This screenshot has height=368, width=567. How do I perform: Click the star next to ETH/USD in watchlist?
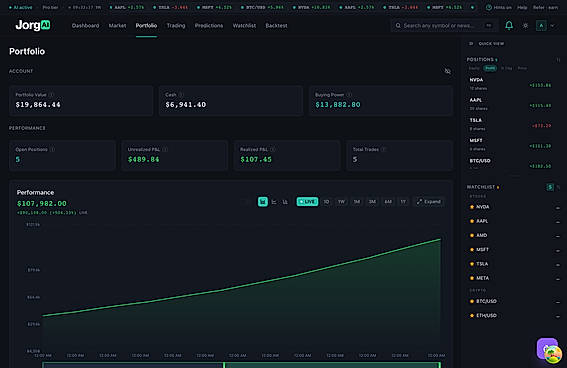pos(472,316)
